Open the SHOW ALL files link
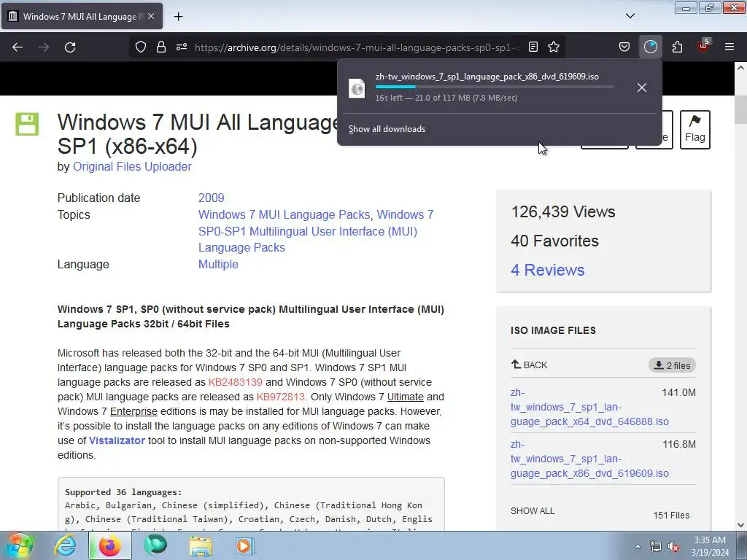The width and height of the screenshot is (747, 560). point(532,511)
